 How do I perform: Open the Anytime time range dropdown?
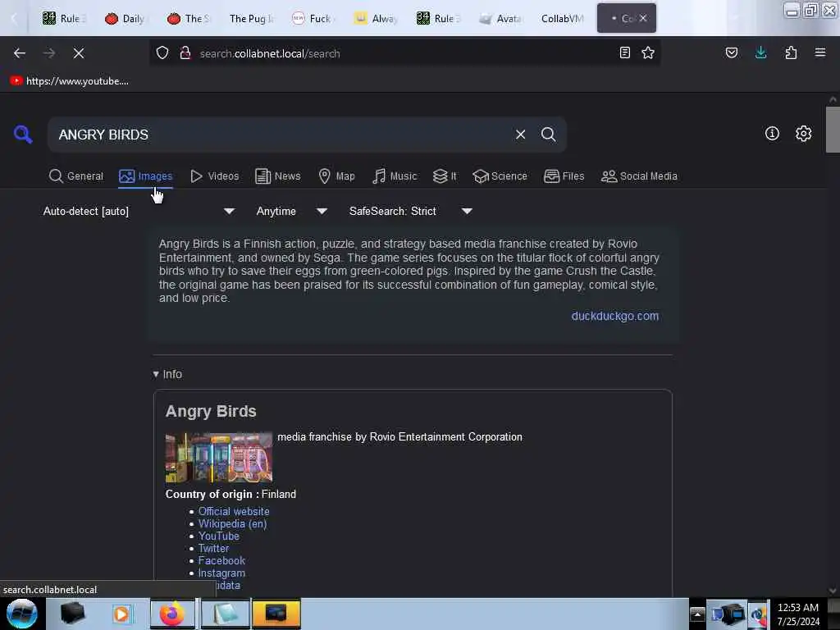pyautogui.click(x=291, y=211)
